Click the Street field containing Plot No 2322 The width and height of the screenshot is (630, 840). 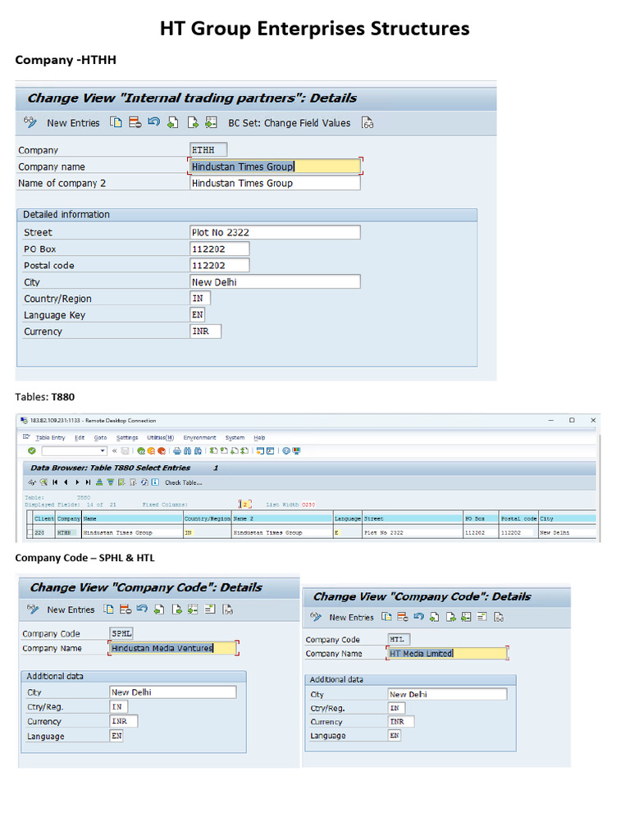[274, 232]
